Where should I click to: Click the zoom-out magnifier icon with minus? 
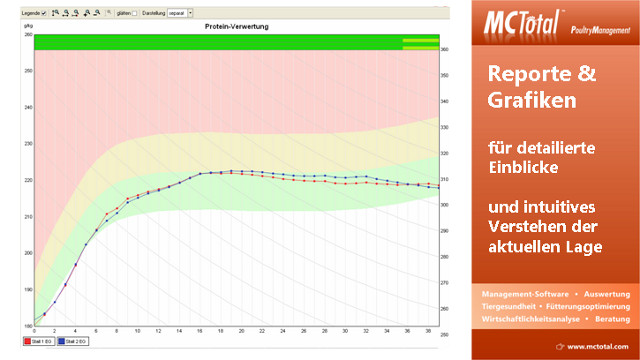coord(96,13)
